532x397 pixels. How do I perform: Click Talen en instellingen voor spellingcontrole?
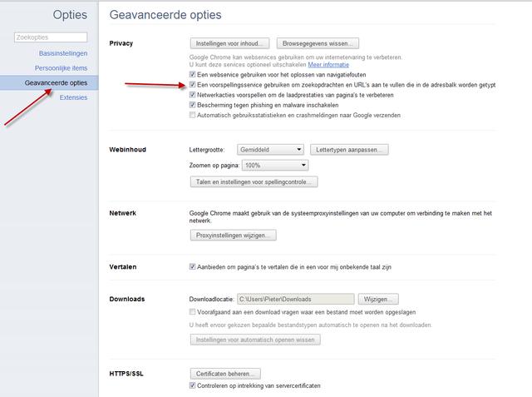[254, 181]
